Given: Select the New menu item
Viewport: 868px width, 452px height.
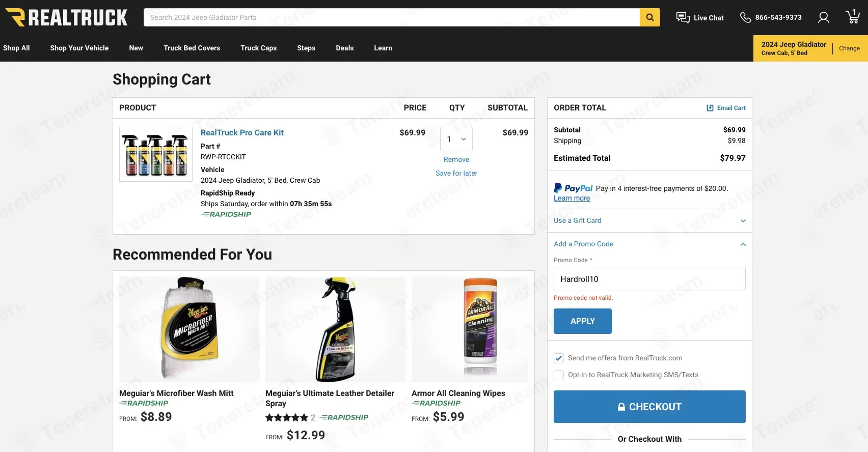Looking at the screenshot, I should pos(136,48).
